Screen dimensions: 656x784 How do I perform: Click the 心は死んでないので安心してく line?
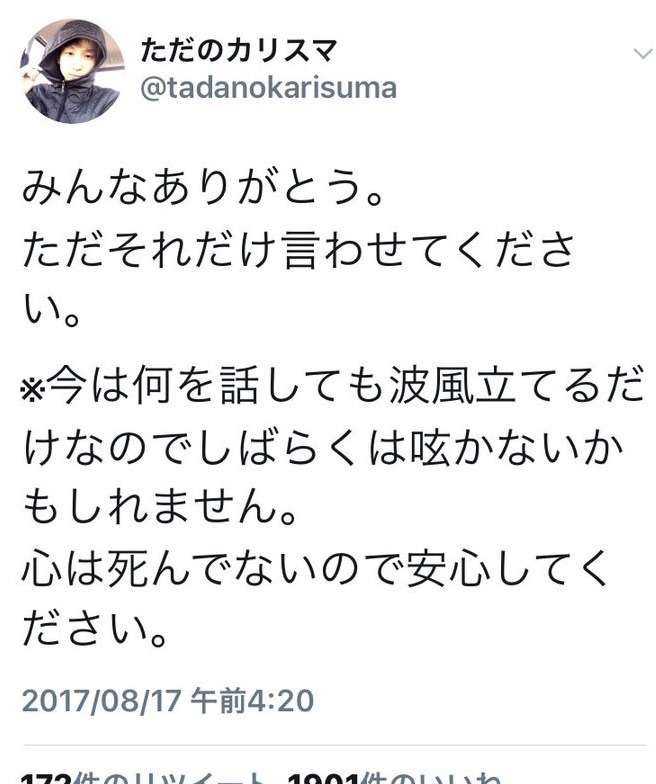315,569
